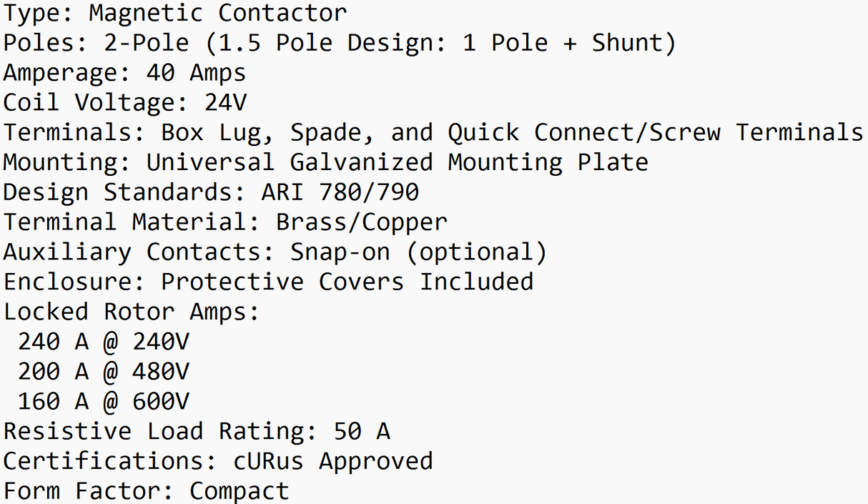Click the '160 A @ 600V' rating
This screenshot has width=868, height=504.
click(104, 402)
